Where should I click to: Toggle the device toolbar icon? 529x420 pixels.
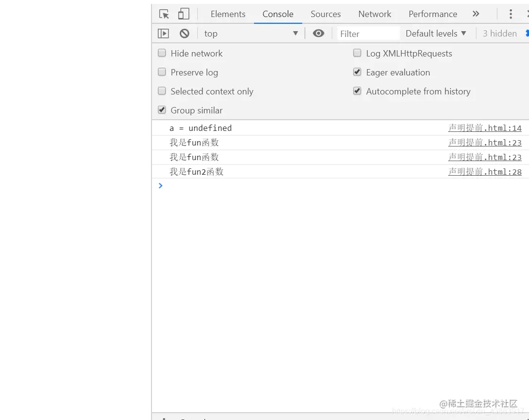[184, 14]
